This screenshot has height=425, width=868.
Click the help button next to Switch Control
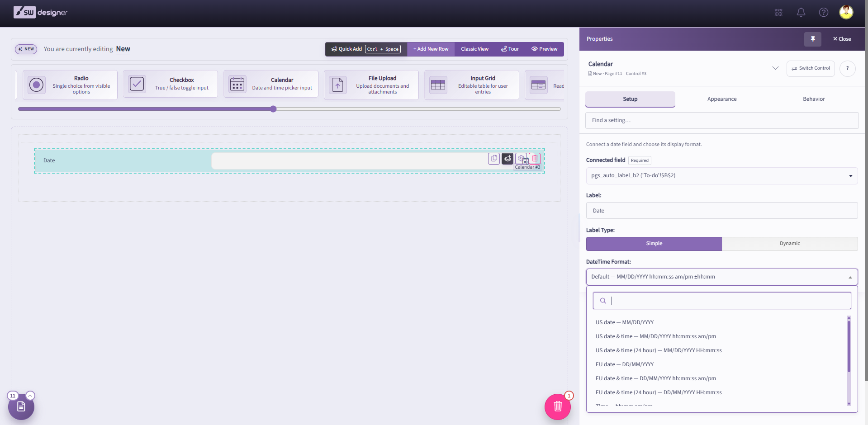[x=848, y=69]
